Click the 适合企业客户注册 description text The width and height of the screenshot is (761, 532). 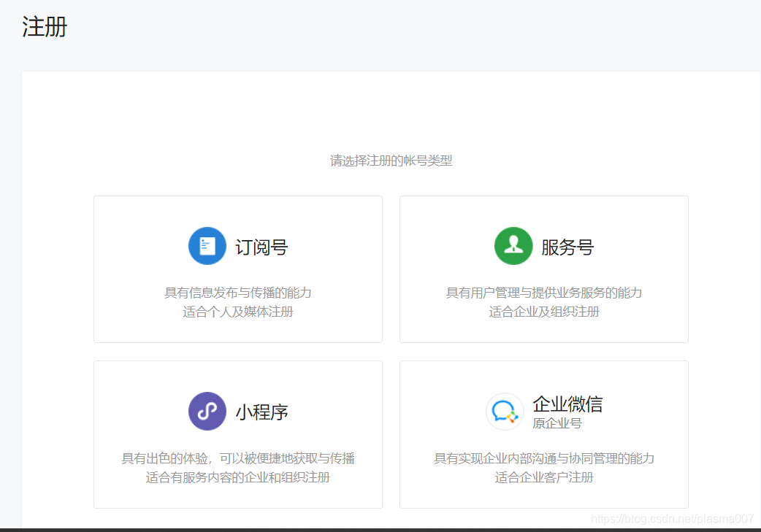[x=543, y=476]
